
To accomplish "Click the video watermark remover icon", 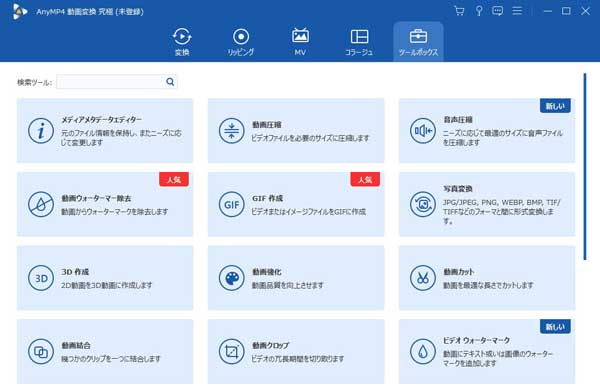I will (x=41, y=204).
